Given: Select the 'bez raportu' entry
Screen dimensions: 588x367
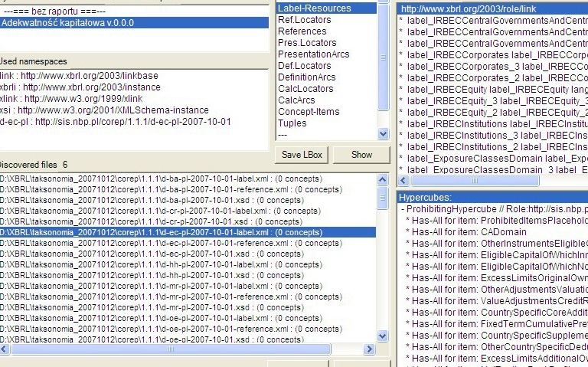Looking at the screenshot, I should (x=54, y=11).
